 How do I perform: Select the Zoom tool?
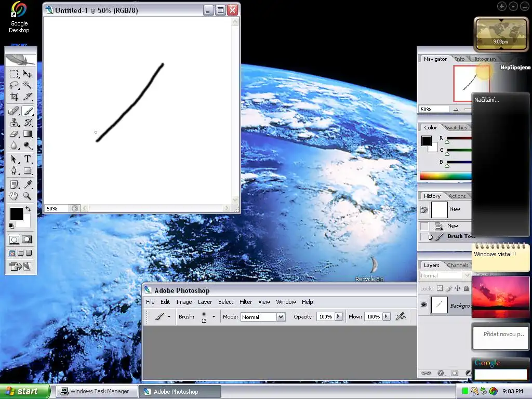tap(28, 196)
